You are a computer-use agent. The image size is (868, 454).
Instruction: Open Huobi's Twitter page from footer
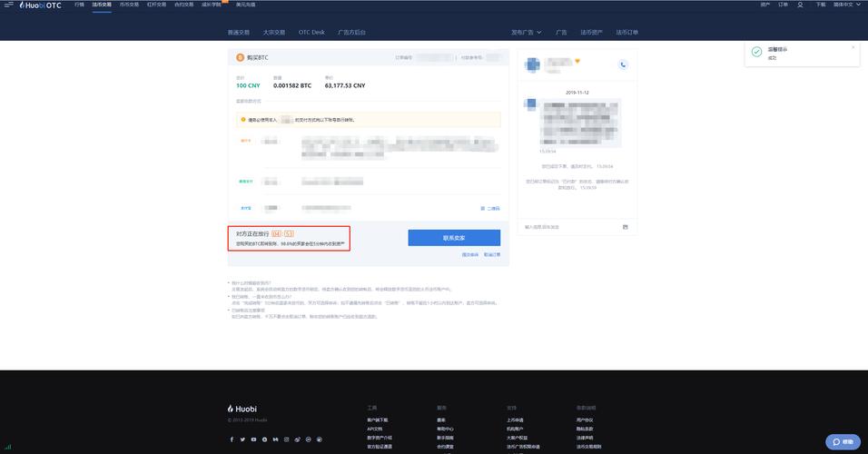[242, 439]
